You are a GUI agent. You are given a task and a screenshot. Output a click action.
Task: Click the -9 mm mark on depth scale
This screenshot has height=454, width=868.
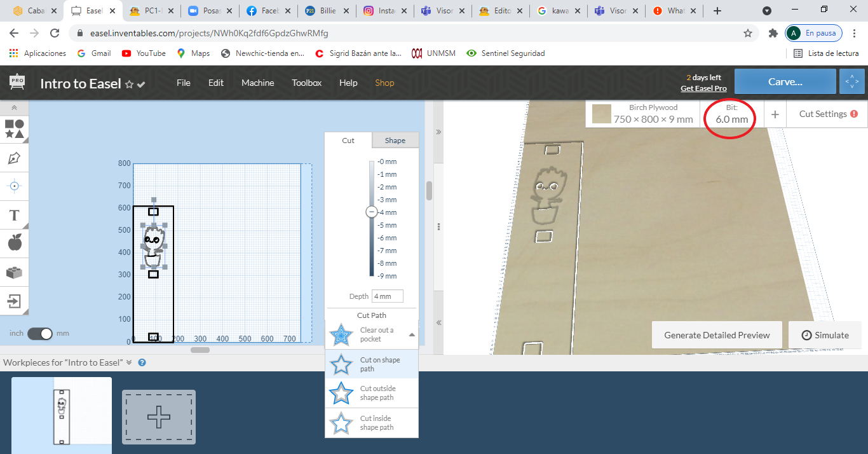click(x=386, y=276)
